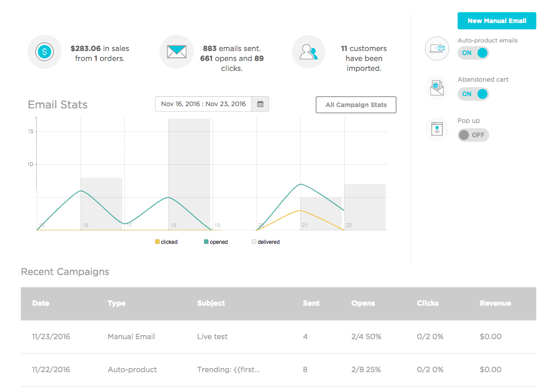Click the Pop up window icon
The image size is (558, 392).
pyautogui.click(x=437, y=129)
